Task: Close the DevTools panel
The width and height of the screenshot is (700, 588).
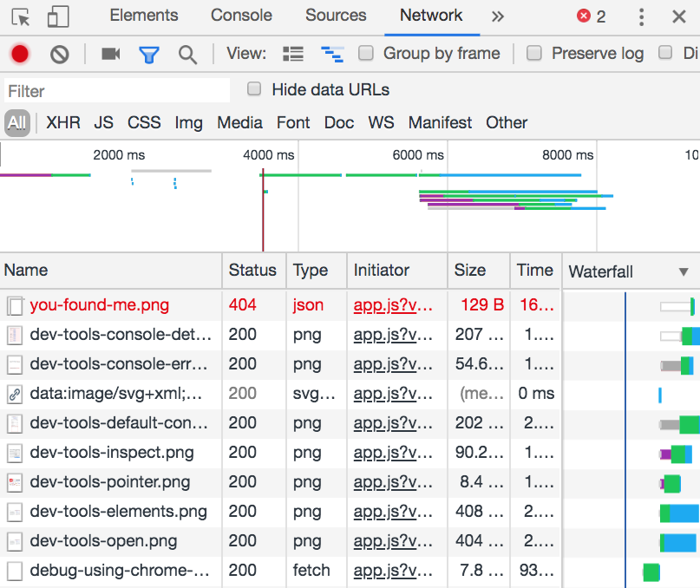Action: click(x=679, y=17)
